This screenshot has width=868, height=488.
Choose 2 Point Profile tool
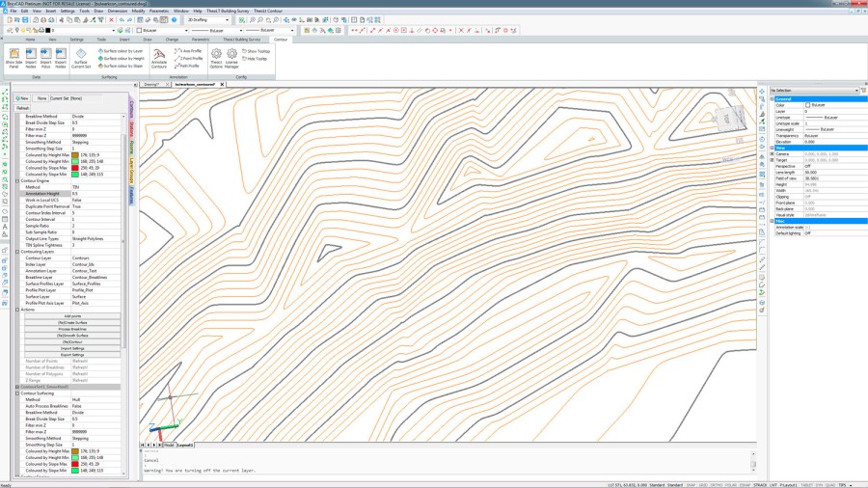[189, 58]
